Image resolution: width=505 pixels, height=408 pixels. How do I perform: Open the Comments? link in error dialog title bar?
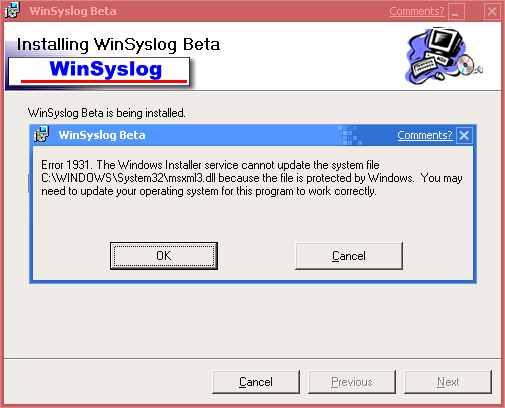425,135
